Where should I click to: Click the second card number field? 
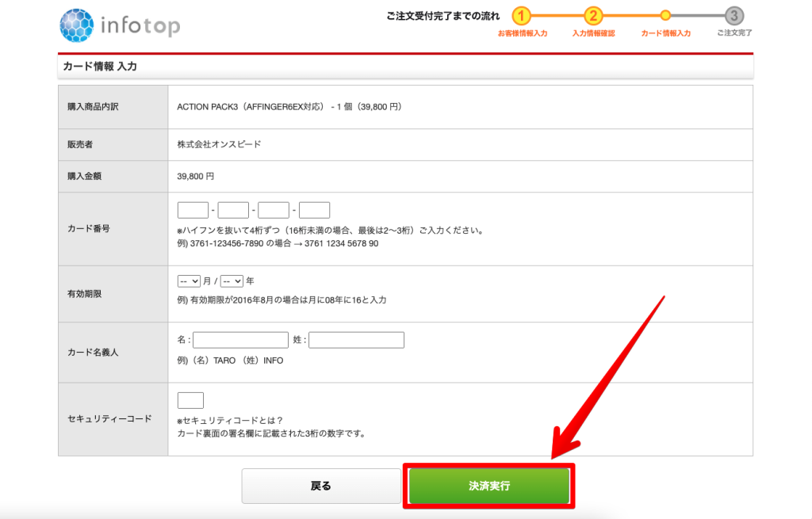[x=233, y=210]
